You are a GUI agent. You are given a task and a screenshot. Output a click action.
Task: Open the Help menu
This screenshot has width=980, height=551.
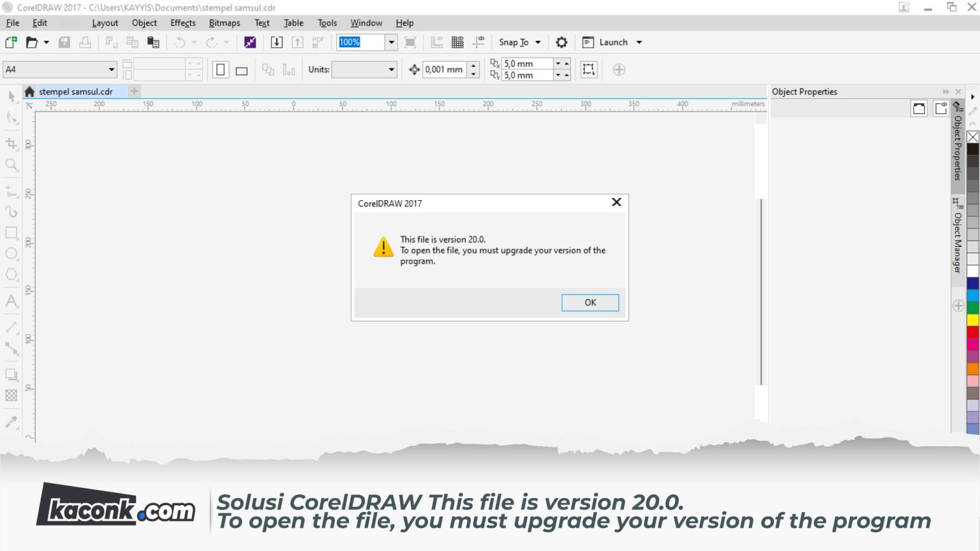[x=405, y=23]
